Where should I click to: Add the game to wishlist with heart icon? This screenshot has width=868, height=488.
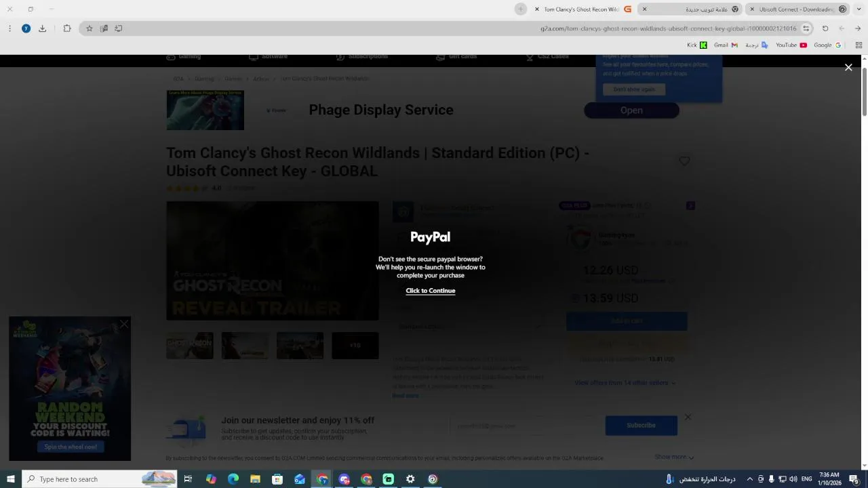(684, 161)
